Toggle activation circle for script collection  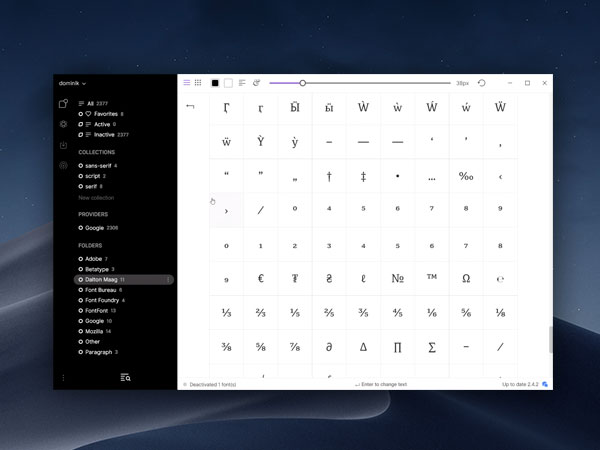pyautogui.click(x=80, y=176)
